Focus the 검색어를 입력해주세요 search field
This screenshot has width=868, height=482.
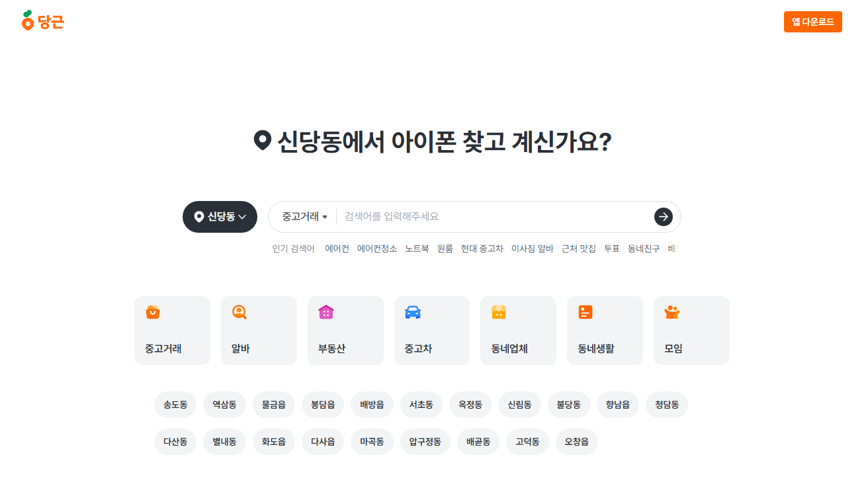pyautogui.click(x=496, y=217)
